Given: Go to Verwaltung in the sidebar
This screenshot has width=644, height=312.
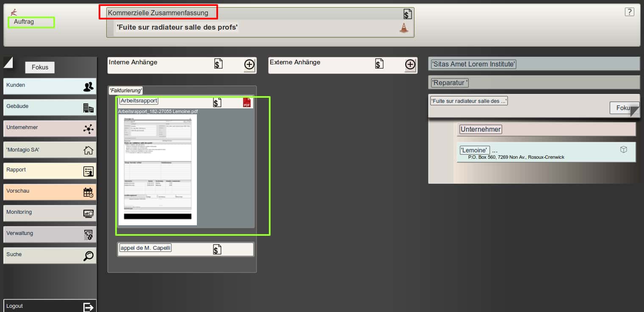Looking at the screenshot, I should 50,234.
